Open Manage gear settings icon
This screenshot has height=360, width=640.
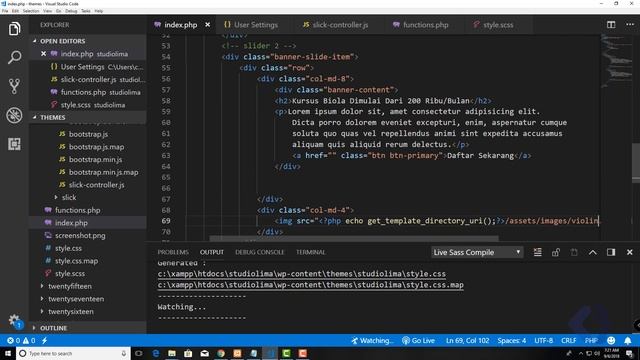tap(14, 321)
